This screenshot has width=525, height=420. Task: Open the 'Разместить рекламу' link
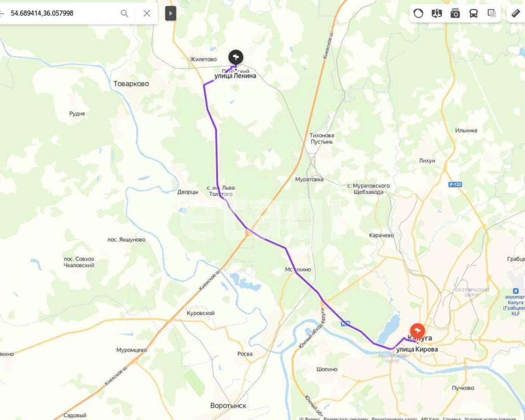click(346, 418)
